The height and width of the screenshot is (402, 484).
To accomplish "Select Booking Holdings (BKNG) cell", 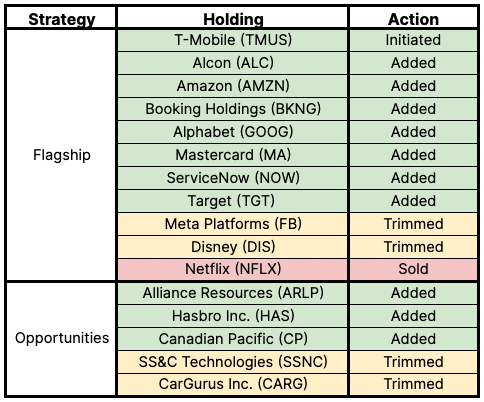I will point(233,109).
